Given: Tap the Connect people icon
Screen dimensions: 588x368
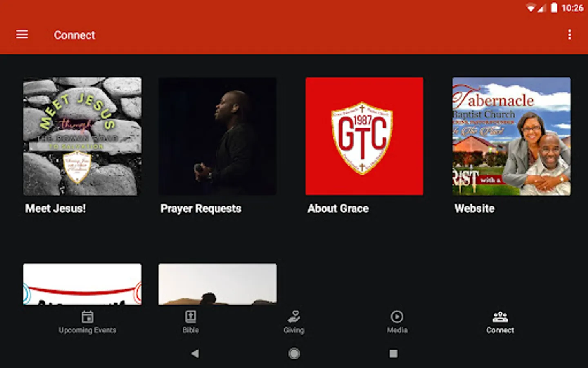Looking at the screenshot, I should [x=500, y=317].
